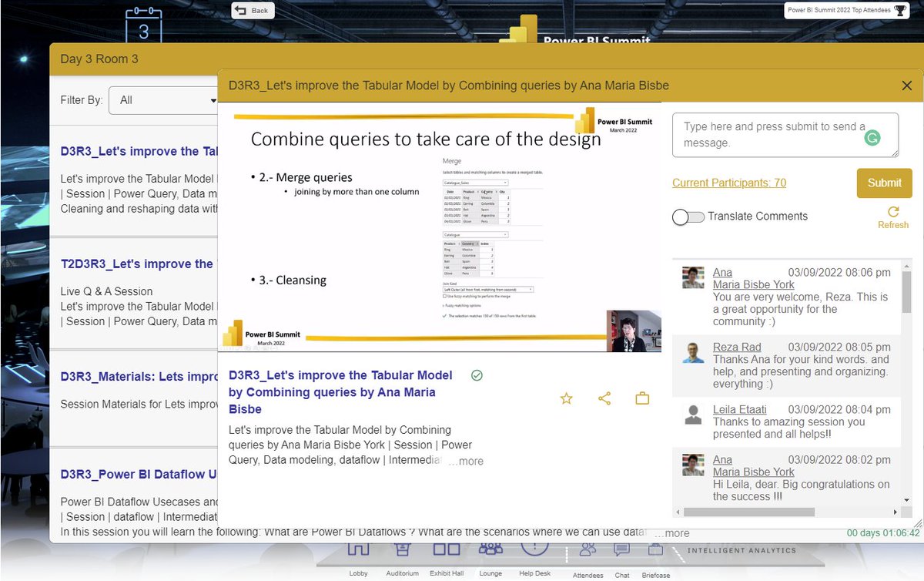Open Chat from bottom navigation
This screenshot has height=581, width=924.
(622, 561)
